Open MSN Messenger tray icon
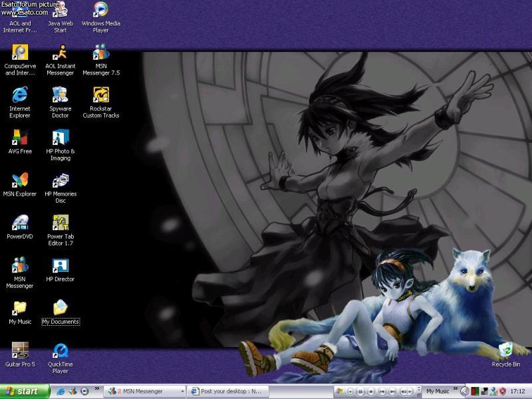Screen dimensions: 532x399 (493, 392)
